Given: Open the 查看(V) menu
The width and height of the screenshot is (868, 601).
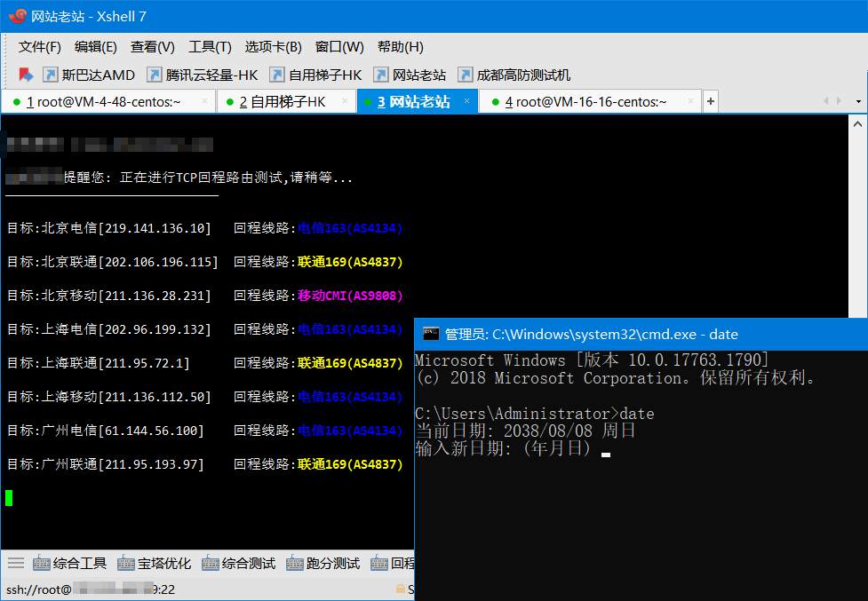Looking at the screenshot, I should pos(150,46).
